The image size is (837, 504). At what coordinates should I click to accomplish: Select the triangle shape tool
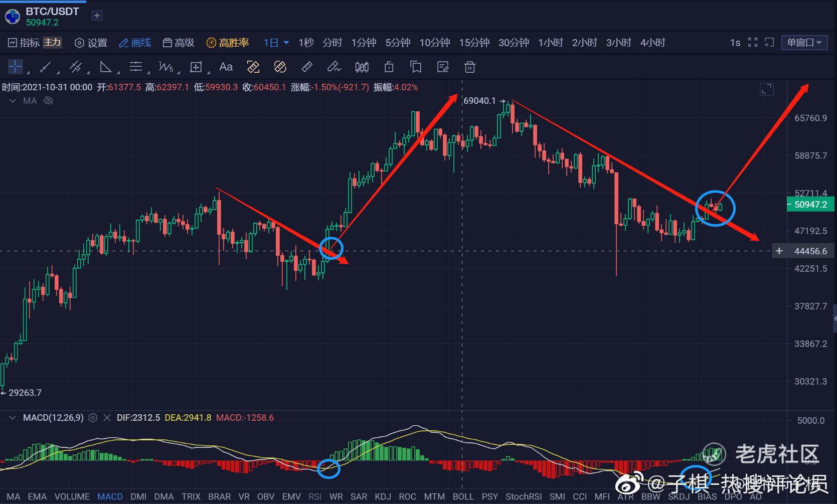tap(105, 67)
